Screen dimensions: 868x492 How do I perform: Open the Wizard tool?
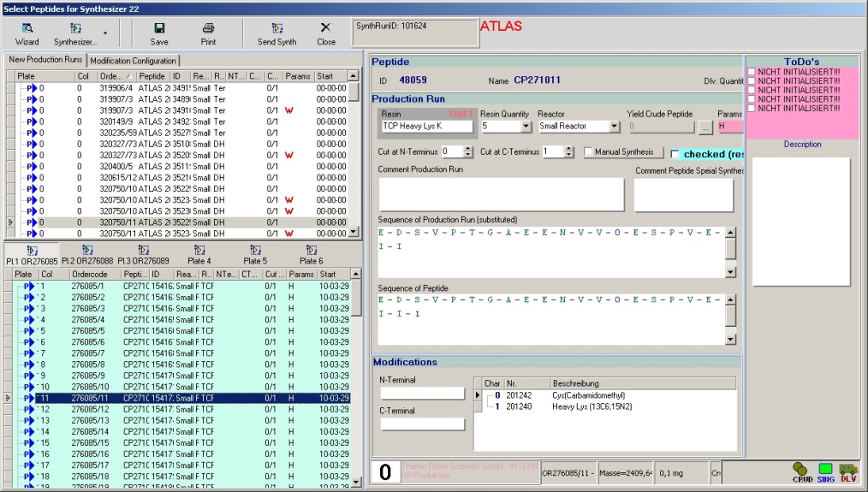tap(27, 33)
